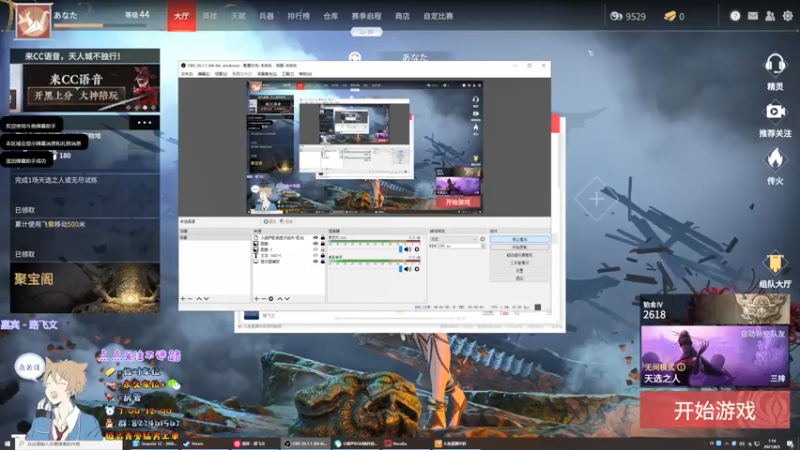Open the 场景集合 menu in OBS
Viewport: 800px width, 450px height.
click(266, 74)
